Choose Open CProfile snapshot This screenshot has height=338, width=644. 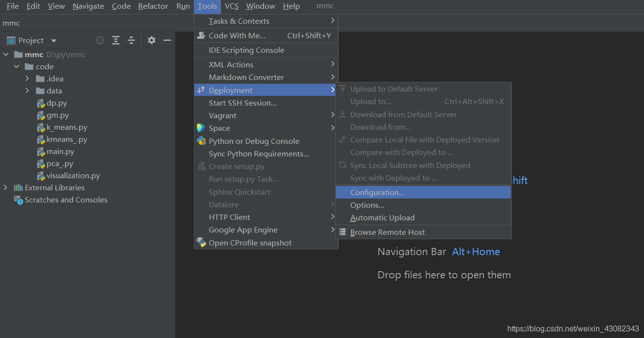tap(266, 243)
